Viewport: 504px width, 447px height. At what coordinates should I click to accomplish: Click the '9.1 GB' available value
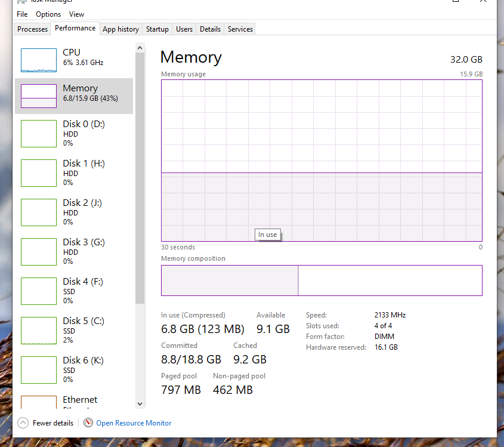(x=273, y=329)
